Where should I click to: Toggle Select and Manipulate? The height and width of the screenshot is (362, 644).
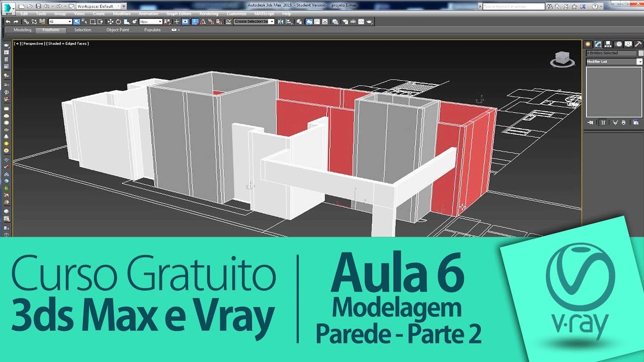click(x=177, y=22)
